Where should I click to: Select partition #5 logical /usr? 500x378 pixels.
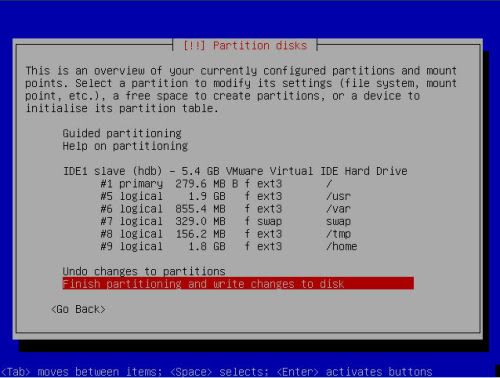(x=226, y=196)
